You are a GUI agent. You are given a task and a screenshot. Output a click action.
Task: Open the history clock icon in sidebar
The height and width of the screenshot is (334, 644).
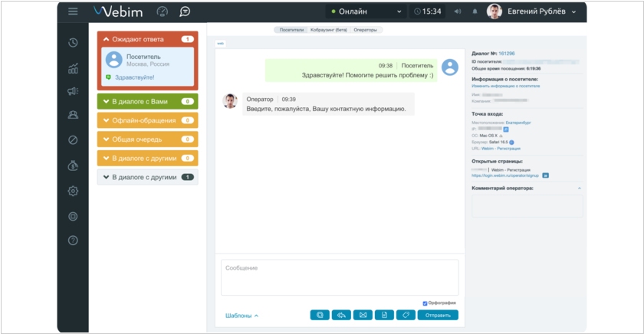tap(73, 43)
